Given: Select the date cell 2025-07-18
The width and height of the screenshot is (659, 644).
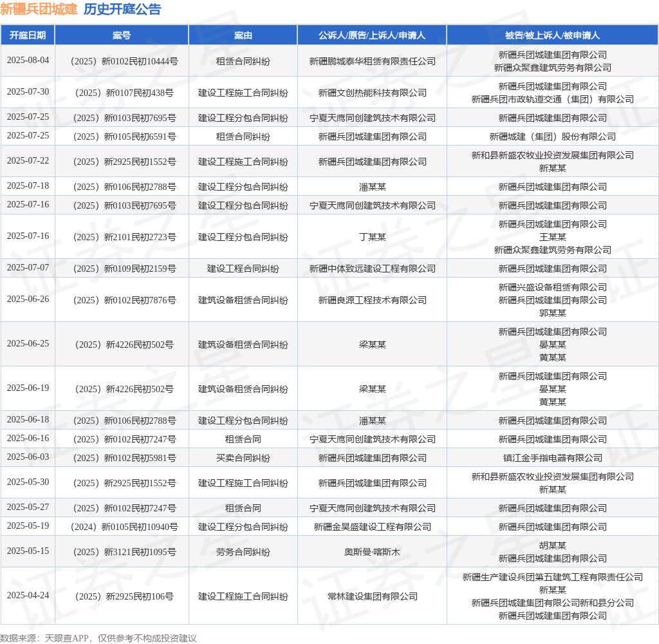Looking at the screenshot, I should click(x=28, y=186).
